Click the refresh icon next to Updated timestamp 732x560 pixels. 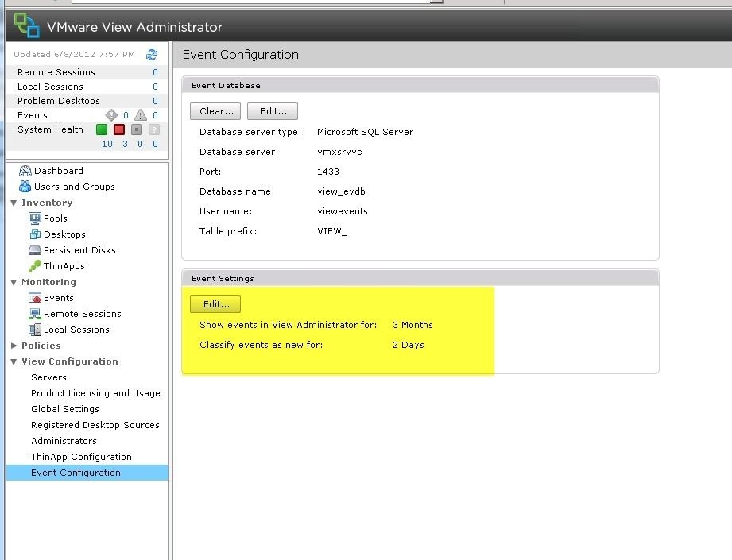(152, 55)
